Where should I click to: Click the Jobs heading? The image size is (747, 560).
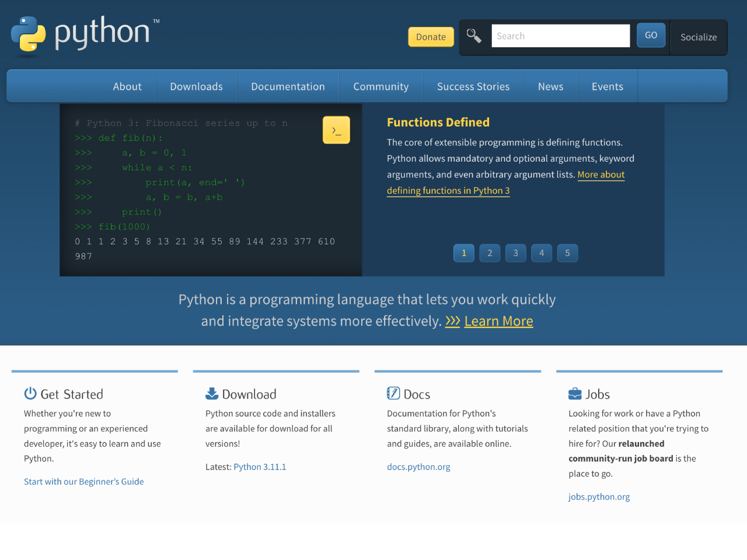tap(598, 394)
